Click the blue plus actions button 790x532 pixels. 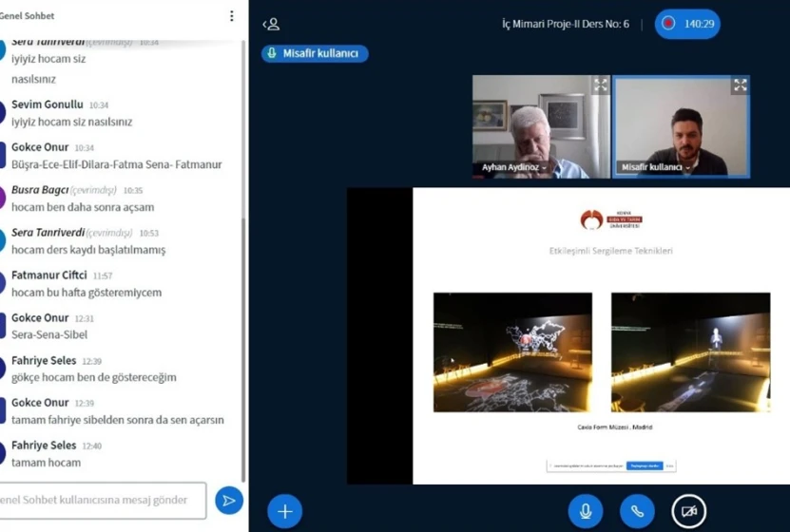point(284,511)
